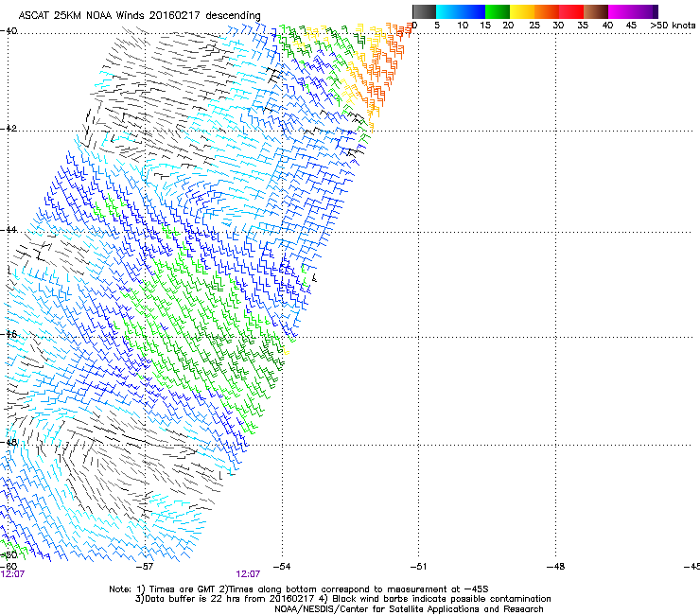This screenshot has height=615, width=700.
Task: Click the brown 35-40 knots legend segment
Action: pos(596,11)
